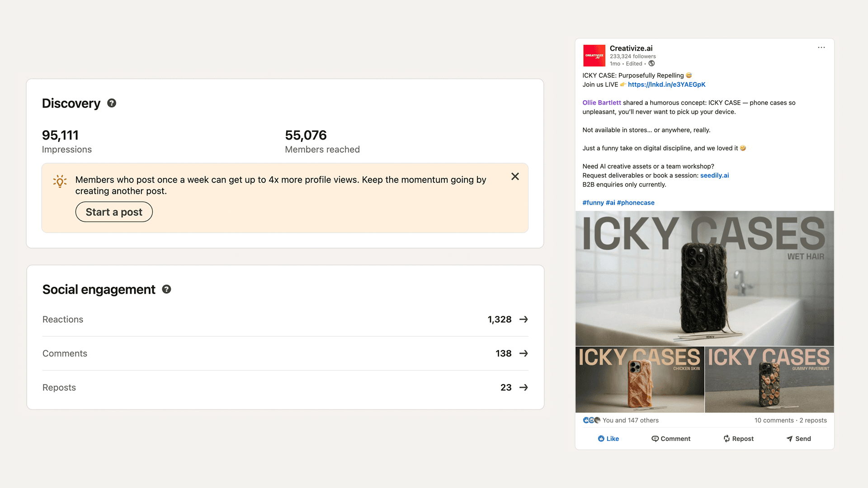Click the Start a post button
The width and height of the screenshot is (868, 488).
(x=114, y=212)
